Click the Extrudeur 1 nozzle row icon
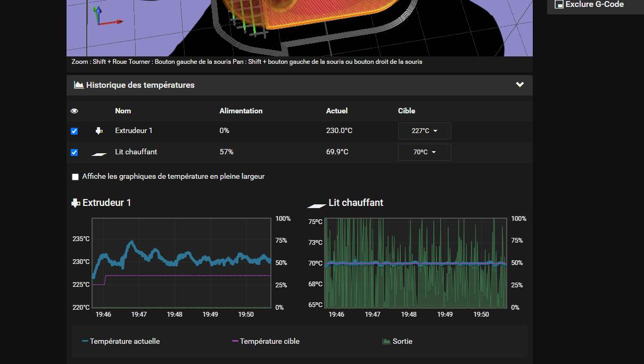The height and width of the screenshot is (364, 644). 99,131
